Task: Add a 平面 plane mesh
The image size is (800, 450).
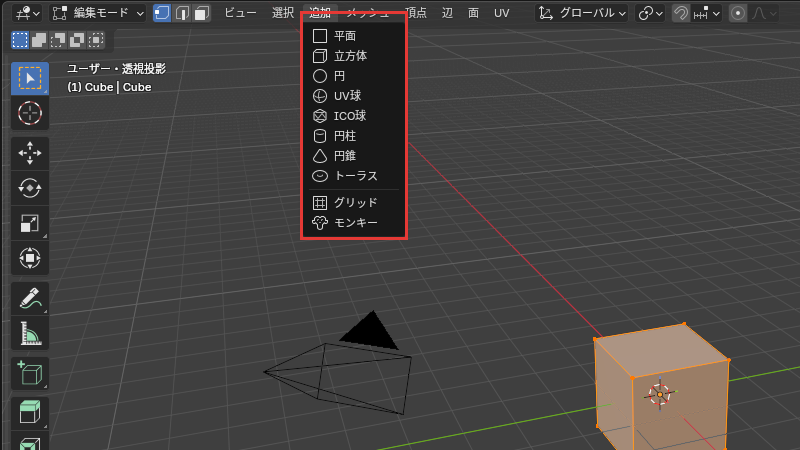Action: (x=354, y=36)
